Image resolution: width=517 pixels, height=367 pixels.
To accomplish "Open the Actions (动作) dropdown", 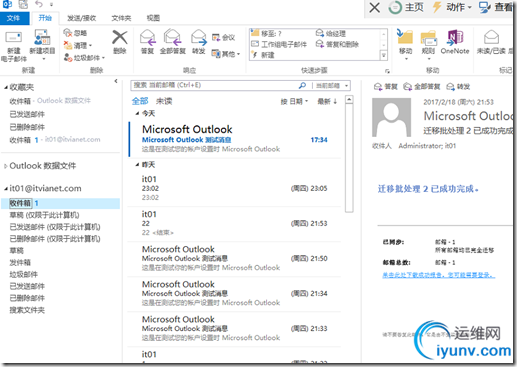I will 452,7.
